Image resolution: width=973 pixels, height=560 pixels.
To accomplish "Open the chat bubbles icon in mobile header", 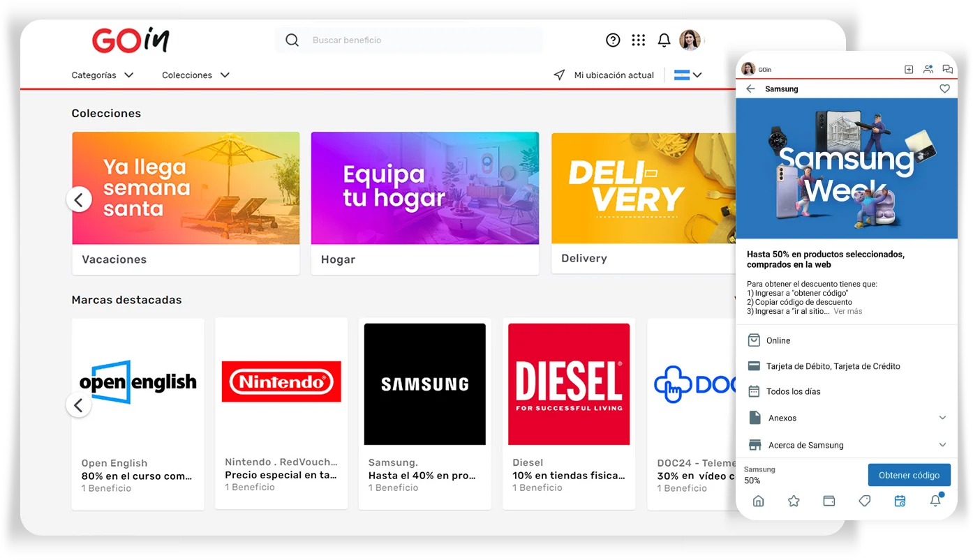I will click(947, 70).
